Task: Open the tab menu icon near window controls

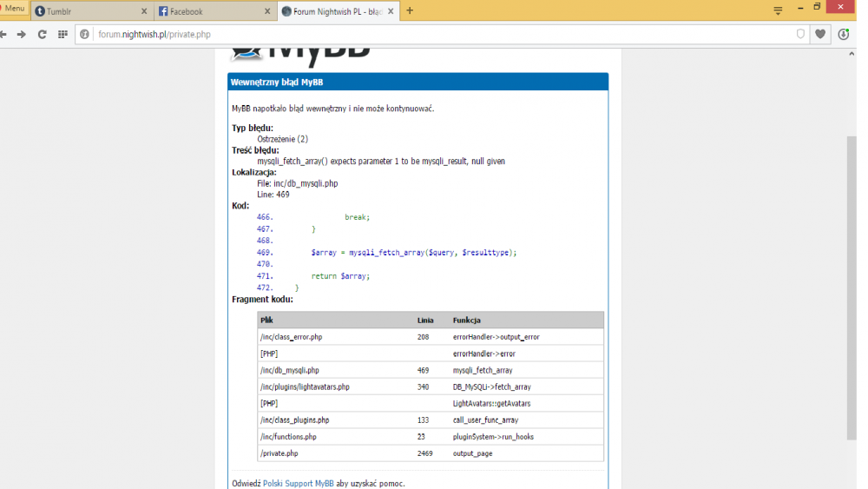Action: click(x=778, y=10)
